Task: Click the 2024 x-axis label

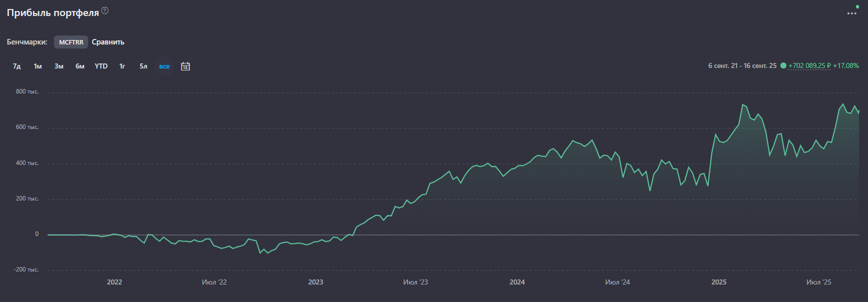Action: click(x=517, y=282)
